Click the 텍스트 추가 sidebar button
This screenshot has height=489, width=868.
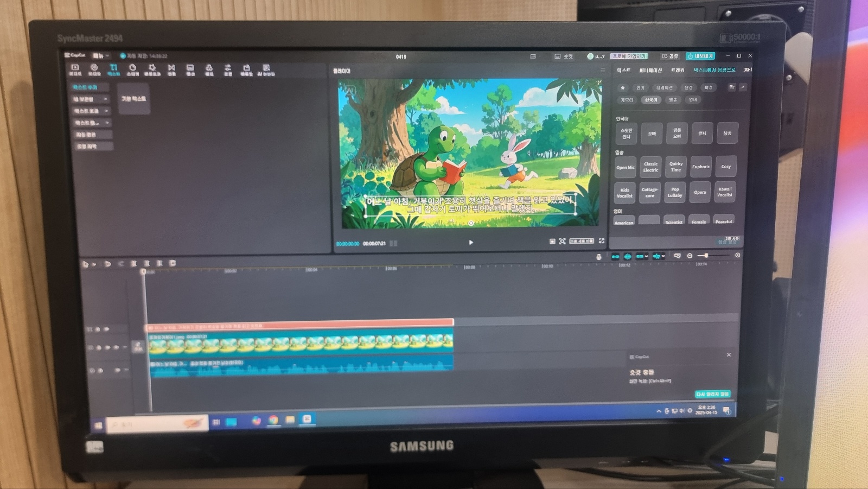pos(90,87)
